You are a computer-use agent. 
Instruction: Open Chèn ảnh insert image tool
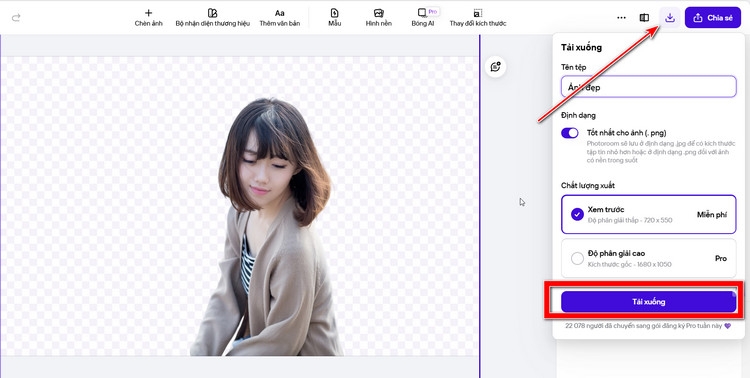pos(148,18)
